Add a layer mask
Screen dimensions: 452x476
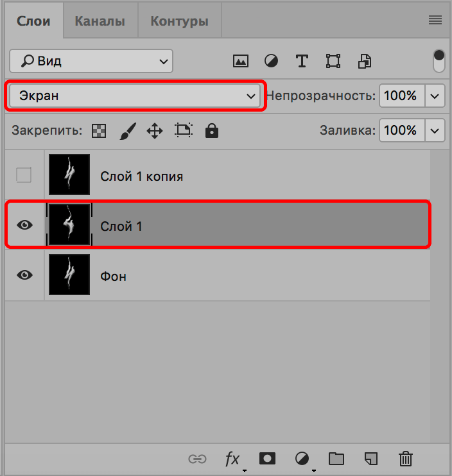(x=267, y=458)
